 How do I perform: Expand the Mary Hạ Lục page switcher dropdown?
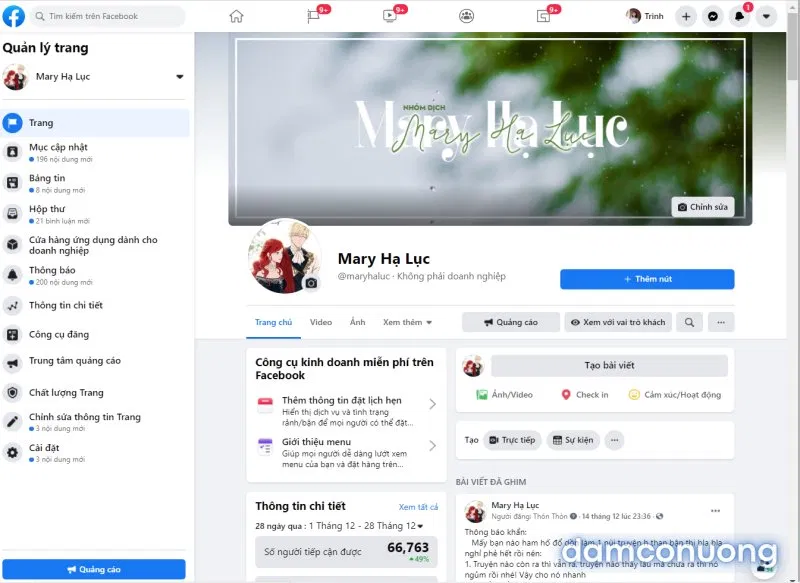click(180, 77)
